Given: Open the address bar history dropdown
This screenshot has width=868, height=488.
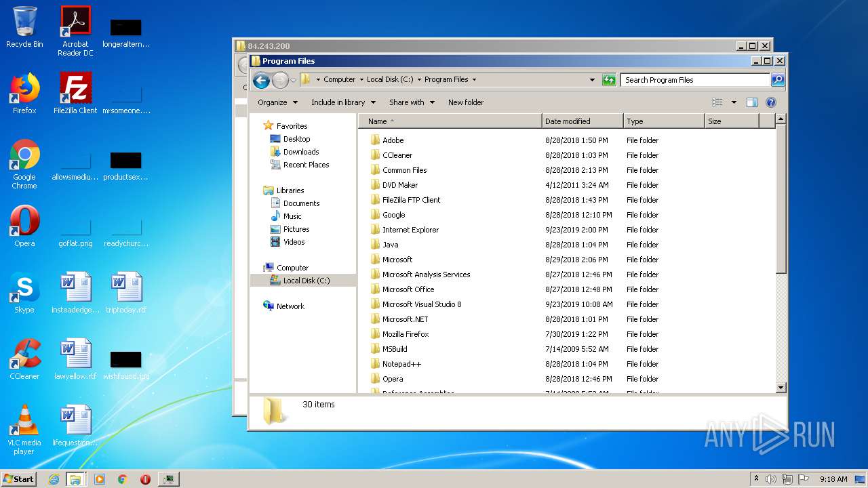Looking at the screenshot, I should 592,80.
